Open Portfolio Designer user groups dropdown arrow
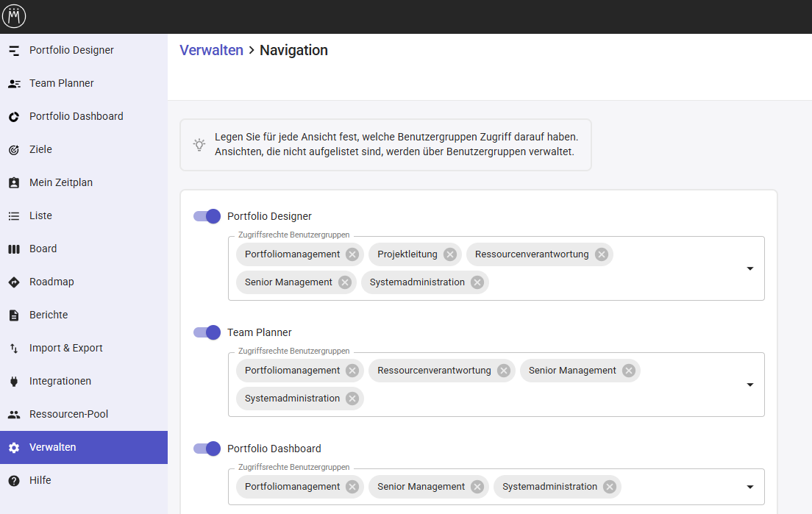The height and width of the screenshot is (514, 812). coord(750,268)
